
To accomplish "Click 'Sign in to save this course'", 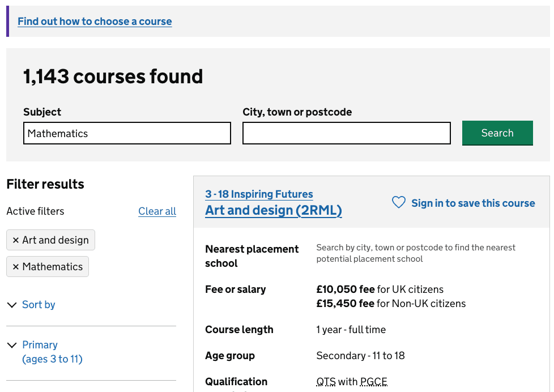I will coord(473,203).
